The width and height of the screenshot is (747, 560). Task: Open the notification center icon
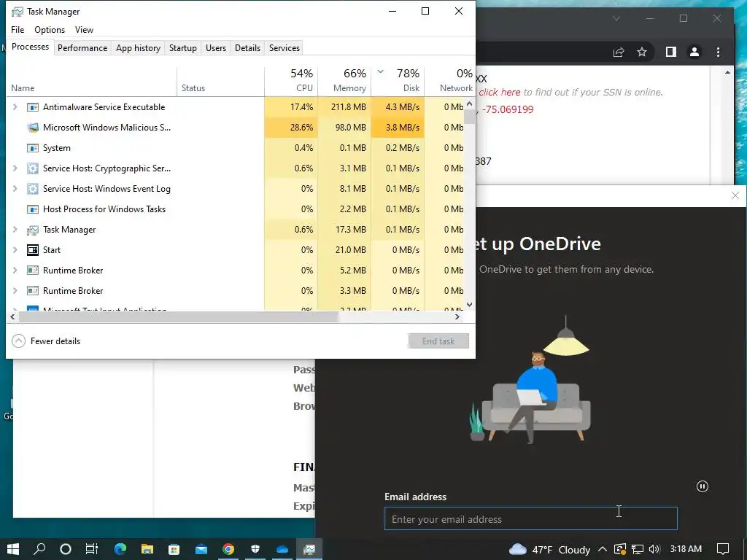(723, 549)
